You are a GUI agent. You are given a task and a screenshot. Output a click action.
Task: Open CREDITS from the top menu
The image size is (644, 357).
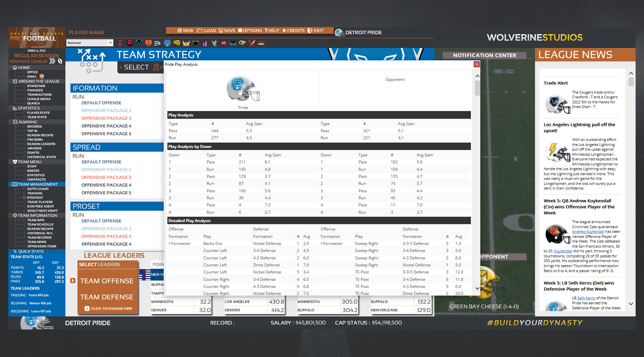coord(293,31)
